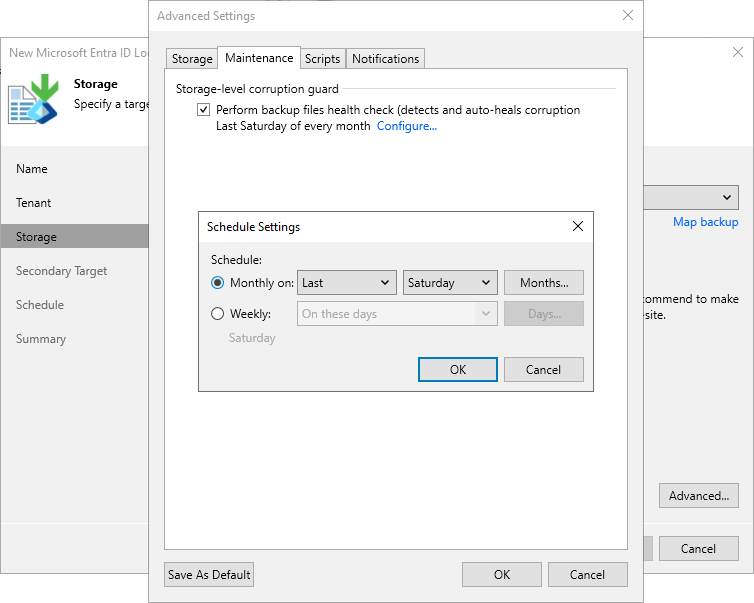Screen dimensions: 754x603
Task: Click the Storage-level corruption guard heading
Action: pos(257,89)
